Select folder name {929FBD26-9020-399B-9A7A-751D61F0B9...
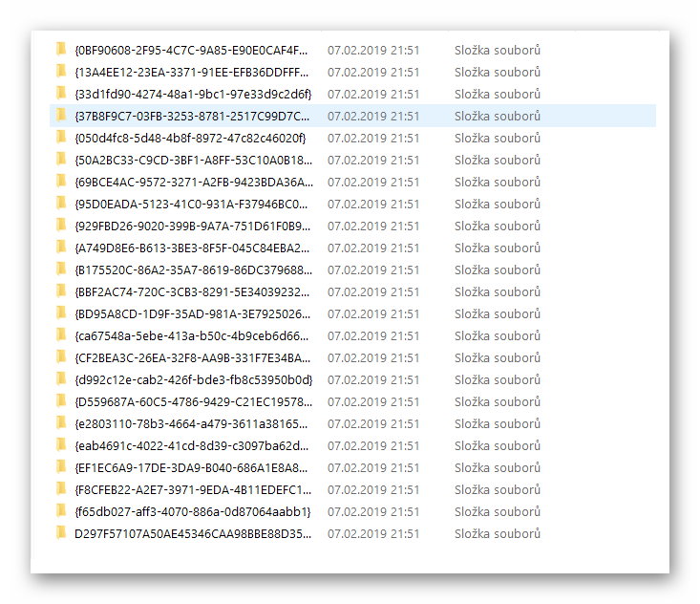The height and width of the screenshot is (604, 700). click(x=192, y=226)
